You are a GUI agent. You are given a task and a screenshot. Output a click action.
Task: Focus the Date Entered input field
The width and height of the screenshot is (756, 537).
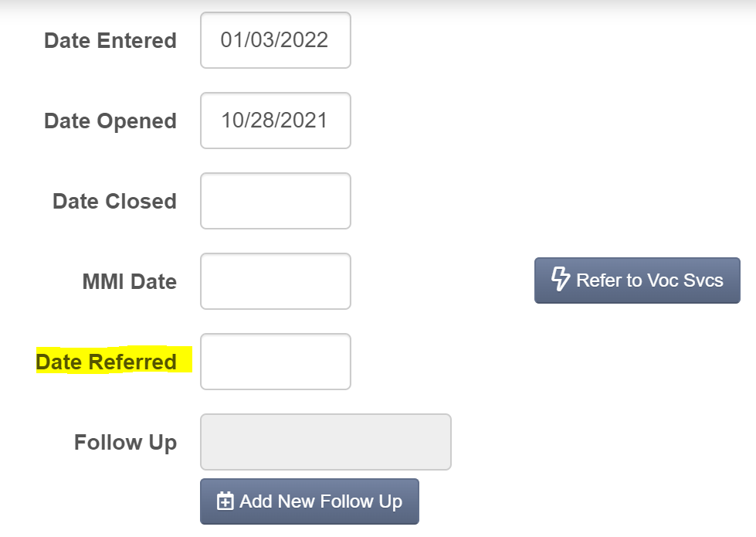[x=276, y=40]
